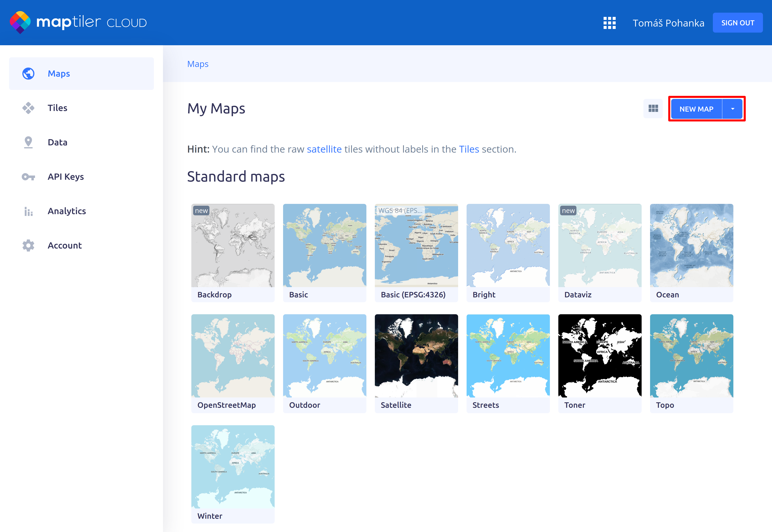Click the Data location pin icon
The width and height of the screenshot is (772, 532).
(x=28, y=142)
